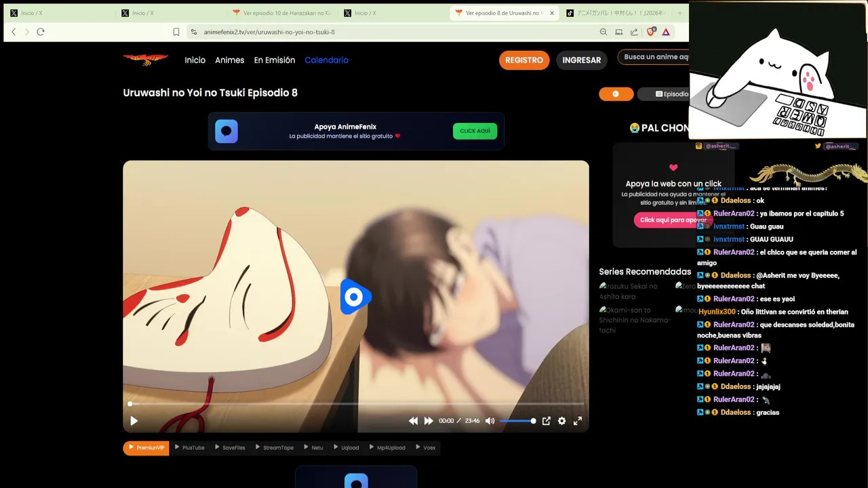Open player in pop-out window
This screenshot has height=488, width=868.
pos(546,421)
